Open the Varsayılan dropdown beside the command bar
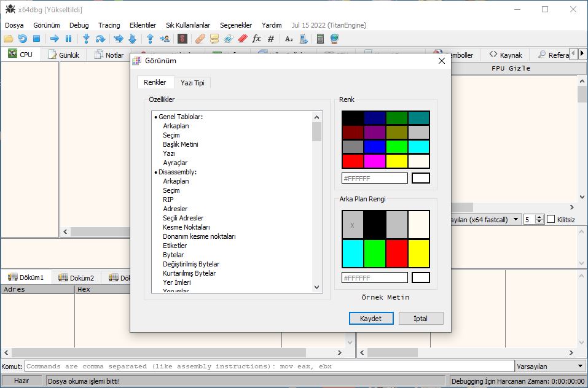Screen dimensions: 588x388 tap(551, 367)
